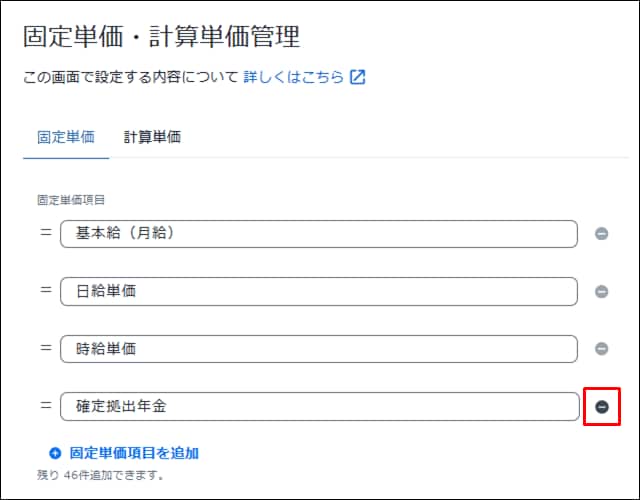
Task: Click the external link icon after 詳しくはこちら
Action: click(358, 77)
